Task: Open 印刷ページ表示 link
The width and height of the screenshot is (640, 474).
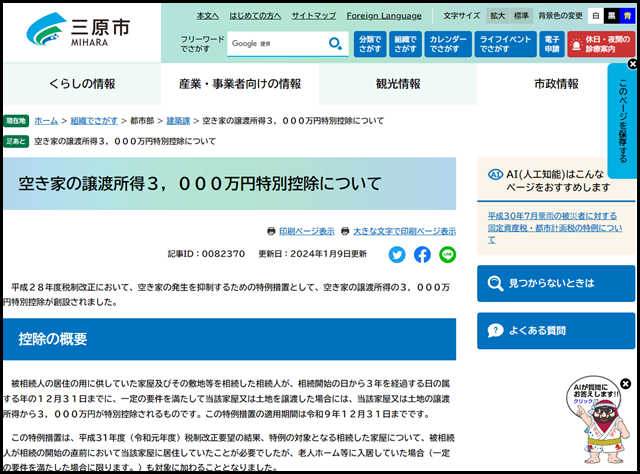Action: coord(307,231)
